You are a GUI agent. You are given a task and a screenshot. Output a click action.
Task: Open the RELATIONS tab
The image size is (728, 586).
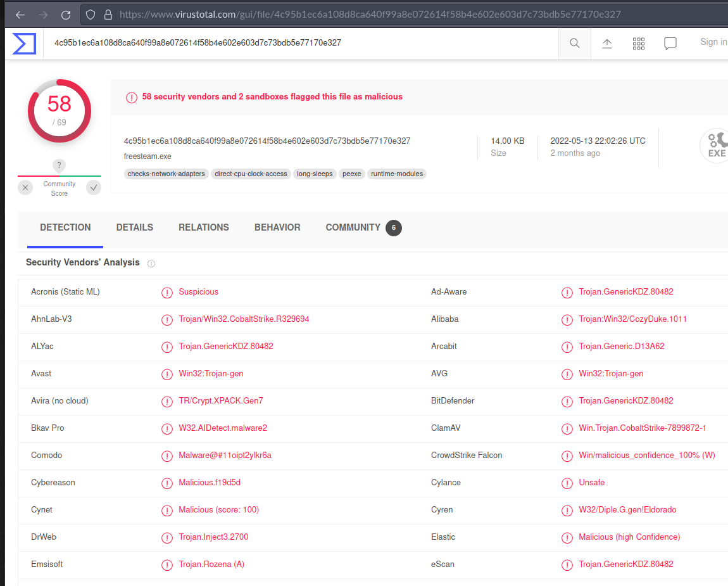[204, 227]
